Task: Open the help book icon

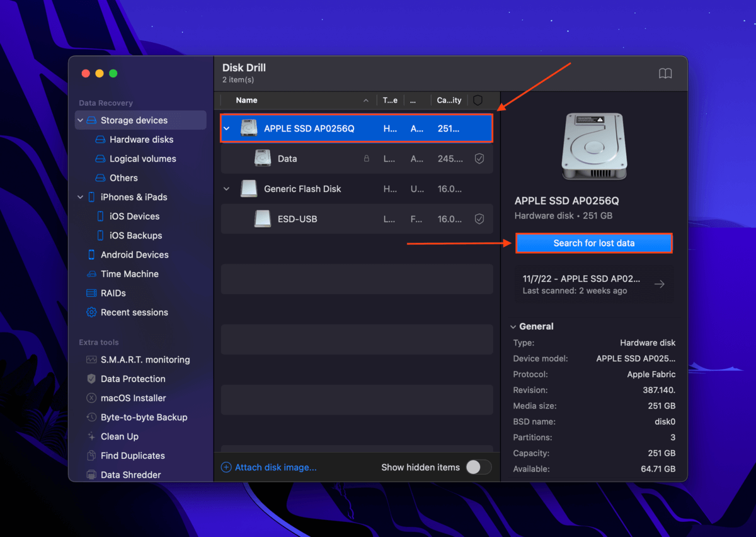Action: click(x=665, y=74)
